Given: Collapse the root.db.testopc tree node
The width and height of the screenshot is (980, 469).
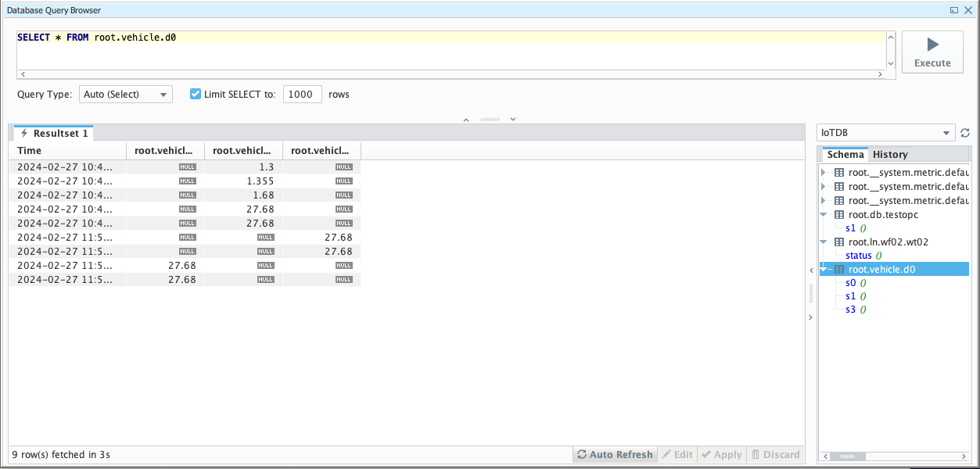Looking at the screenshot, I should point(823,215).
